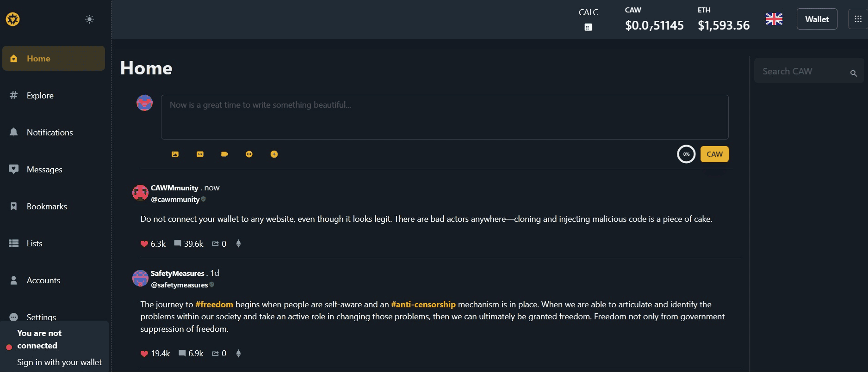Insert a link into the post
This screenshot has width=868, height=372.
click(x=249, y=154)
